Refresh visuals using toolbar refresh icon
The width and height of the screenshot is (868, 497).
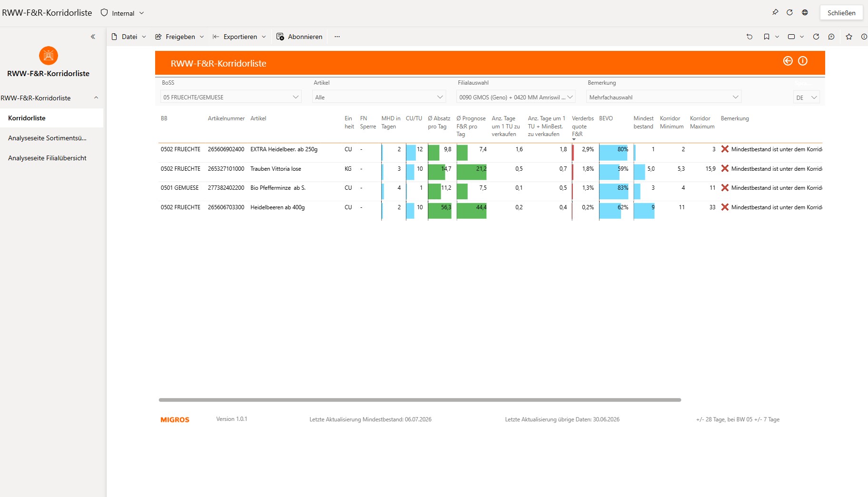point(816,37)
